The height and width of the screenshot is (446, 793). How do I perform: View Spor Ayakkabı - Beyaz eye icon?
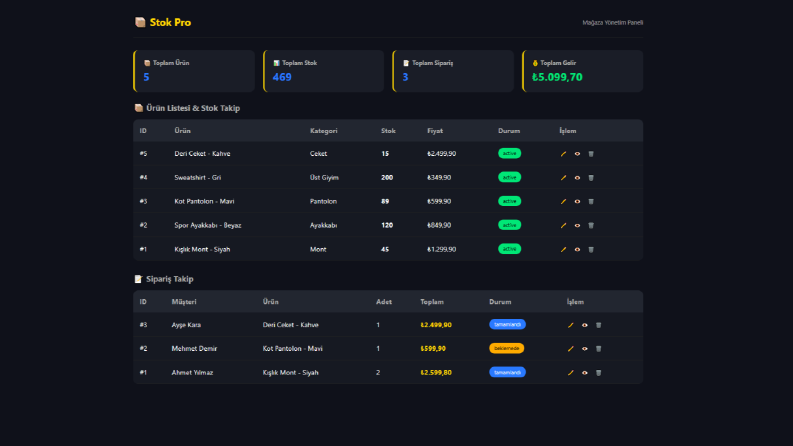577,226
